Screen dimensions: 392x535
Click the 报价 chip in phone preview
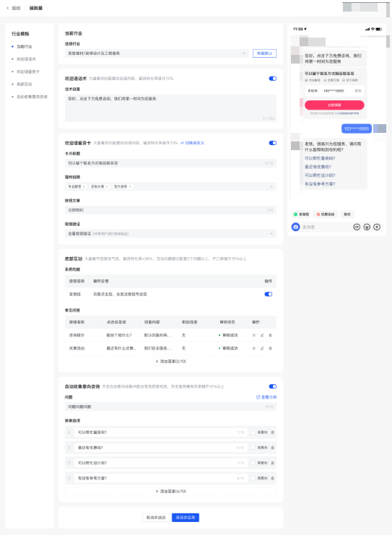tap(347, 214)
